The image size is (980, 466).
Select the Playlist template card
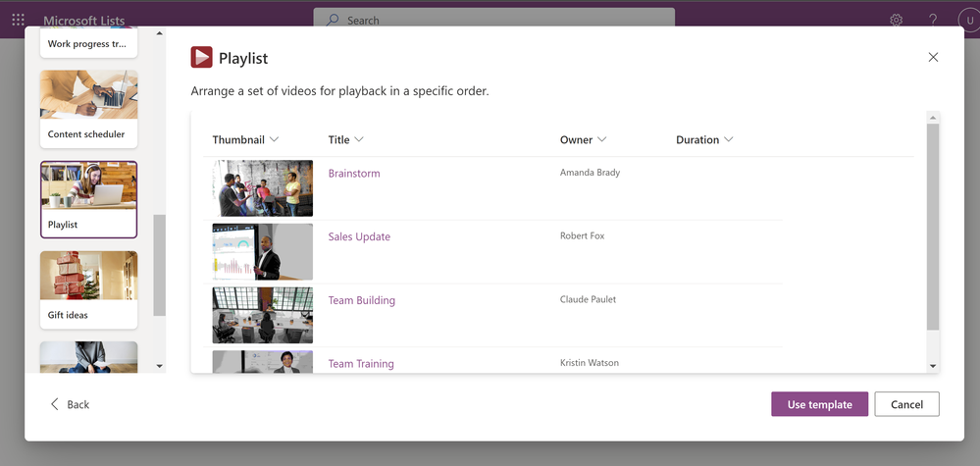click(88, 200)
